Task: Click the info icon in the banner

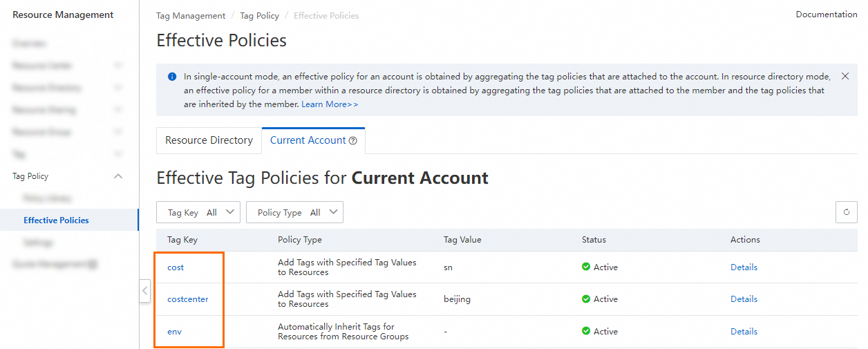Action: pos(172,76)
